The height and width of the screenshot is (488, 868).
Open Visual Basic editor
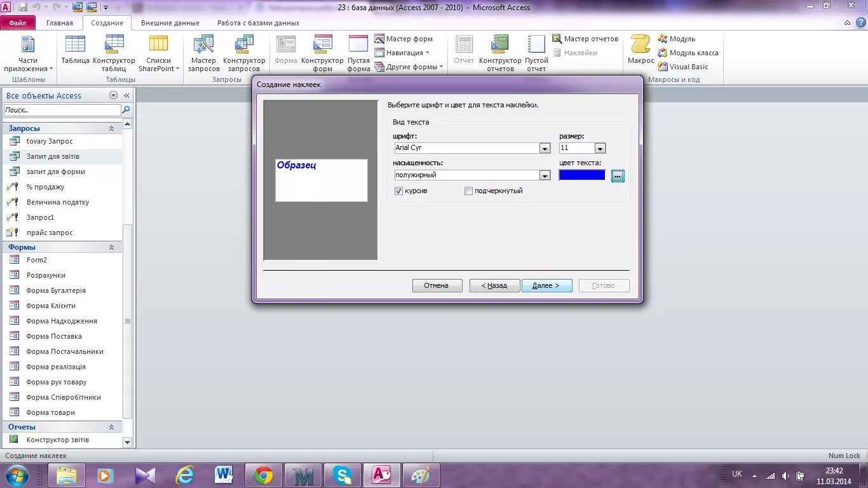pos(683,67)
